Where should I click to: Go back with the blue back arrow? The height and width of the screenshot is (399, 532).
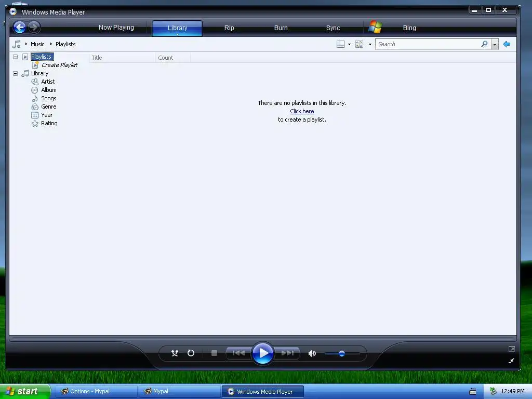(x=20, y=27)
